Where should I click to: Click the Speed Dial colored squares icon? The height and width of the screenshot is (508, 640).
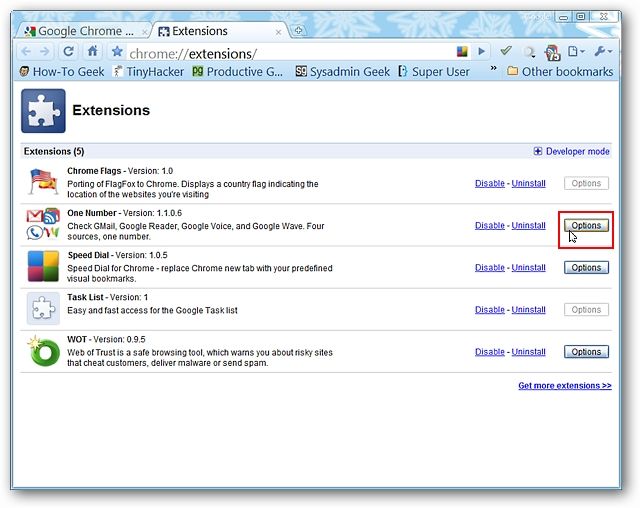(x=43, y=266)
